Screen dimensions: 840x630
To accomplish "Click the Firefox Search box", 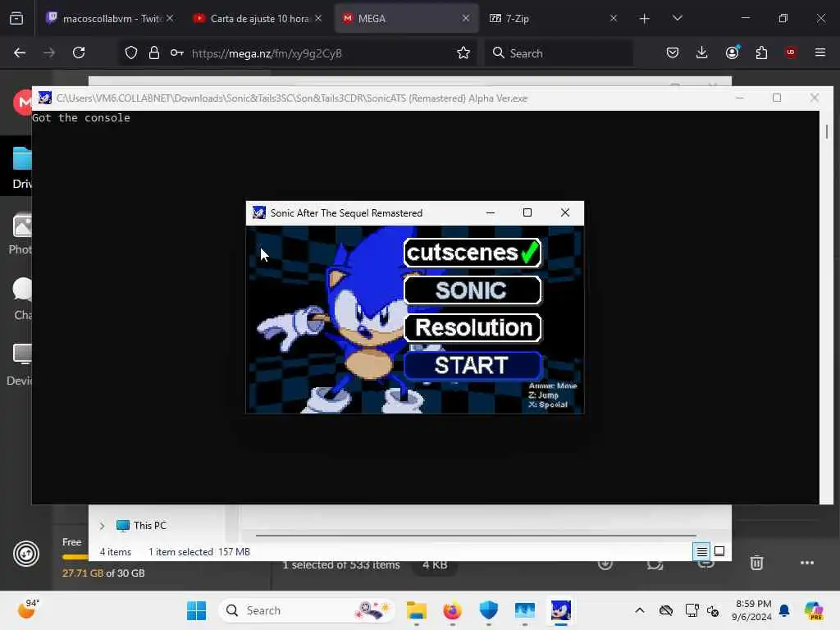I will 559,53.
